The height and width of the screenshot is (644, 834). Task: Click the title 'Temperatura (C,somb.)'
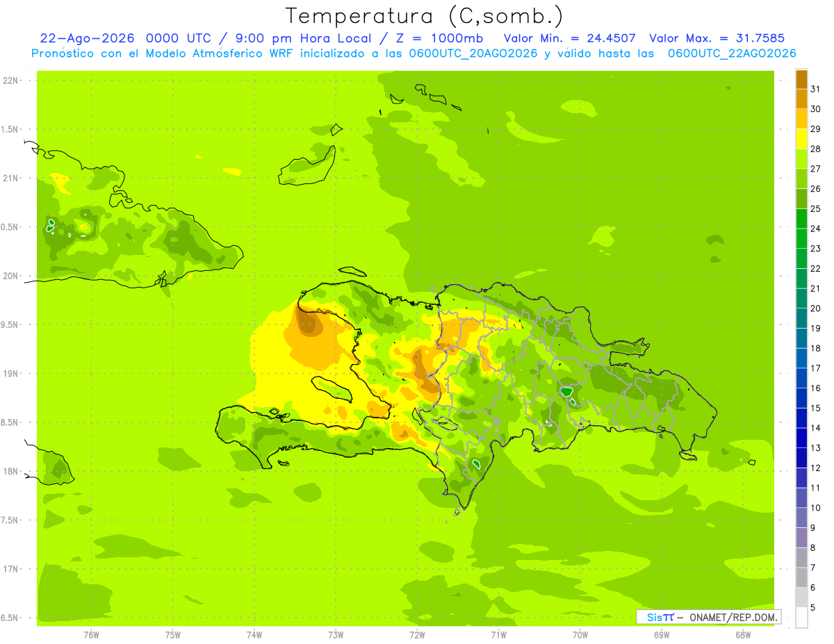425,16
